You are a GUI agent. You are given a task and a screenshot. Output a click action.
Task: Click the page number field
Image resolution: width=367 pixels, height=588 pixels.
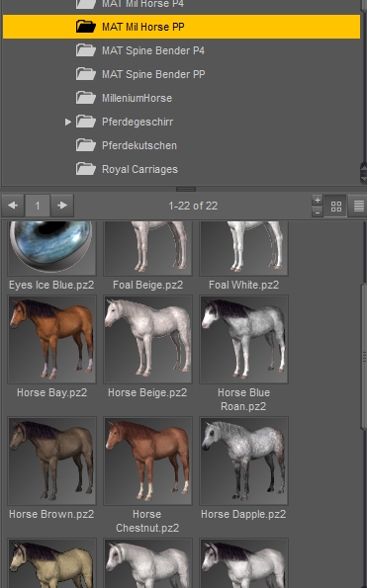click(38, 206)
